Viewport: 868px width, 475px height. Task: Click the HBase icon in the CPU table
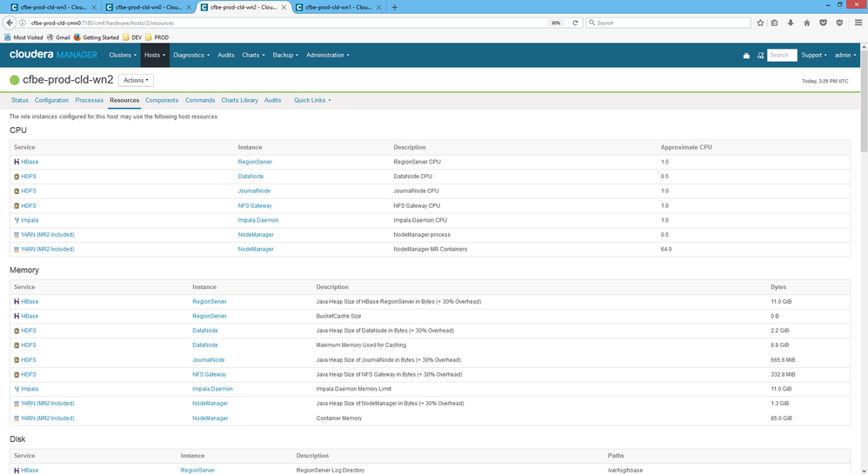(x=17, y=162)
